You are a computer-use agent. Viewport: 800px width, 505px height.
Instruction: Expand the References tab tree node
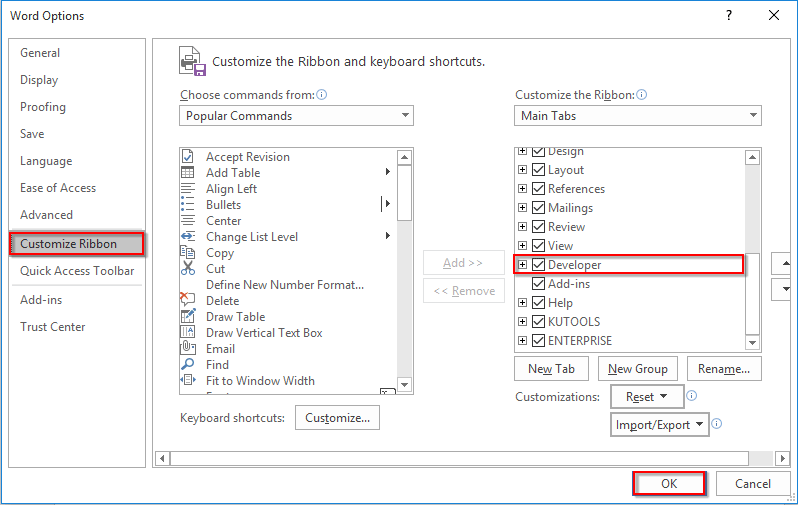tap(522, 189)
